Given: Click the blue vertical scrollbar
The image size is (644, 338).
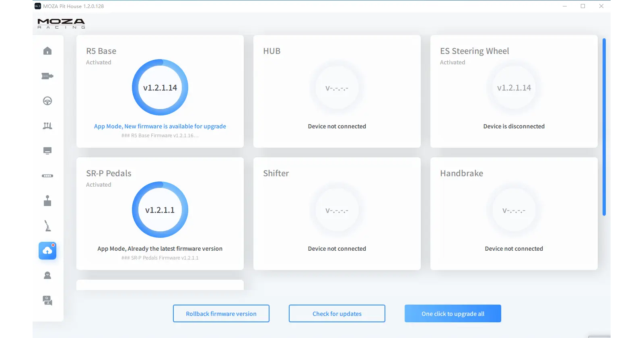Looking at the screenshot, I should pos(604,127).
